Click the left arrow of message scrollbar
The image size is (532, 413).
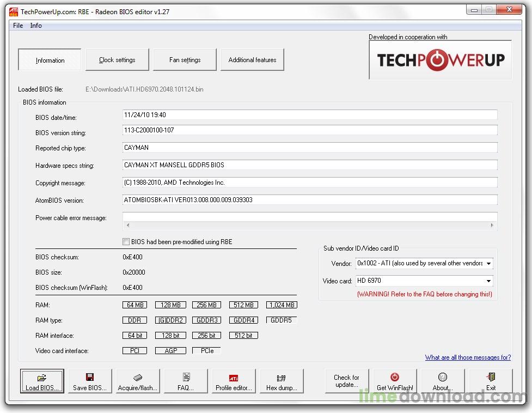tap(128, 226)
